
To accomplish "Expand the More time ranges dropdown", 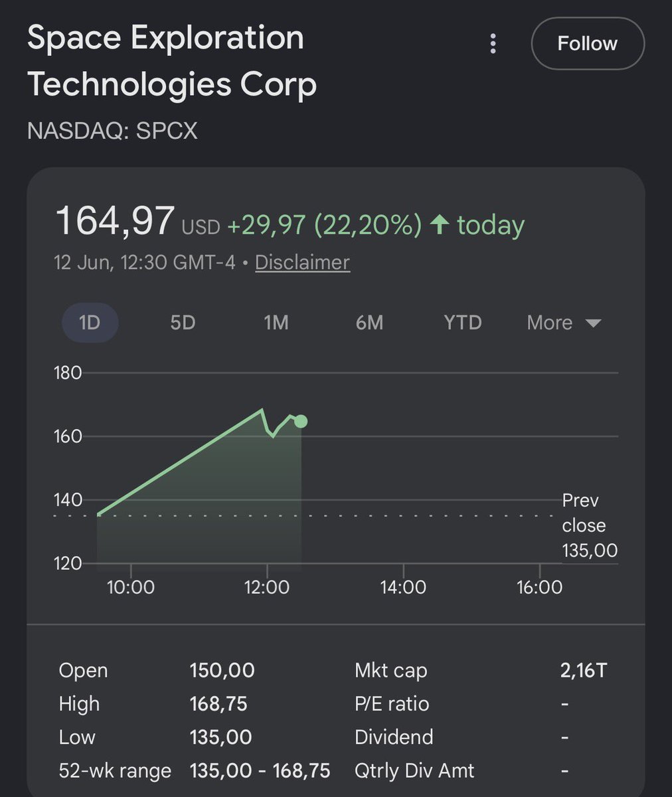I will point(564,323).
